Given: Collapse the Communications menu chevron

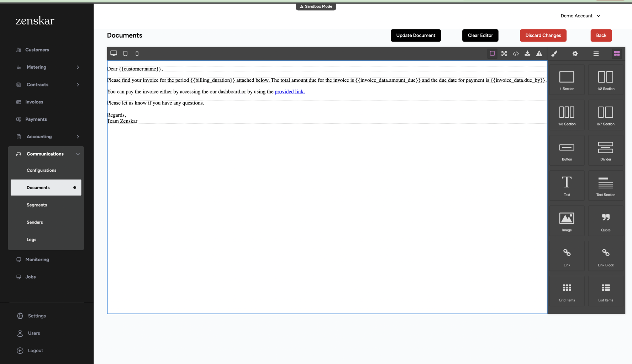Looking at the screenshot, I should [x=78, y=154].
